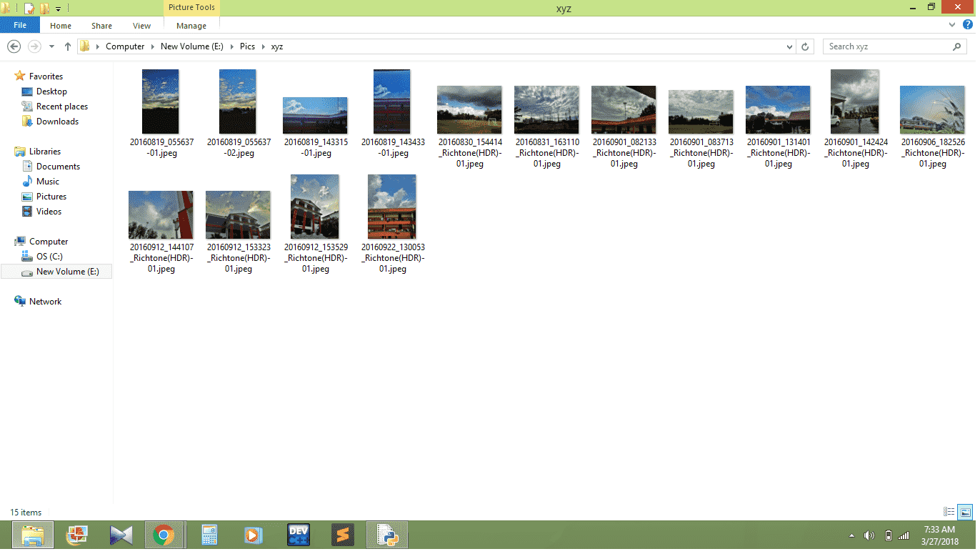Open Recent locations dropdown arrow
The height and width of the screenshot is (559, 980).
tap(51, 46)
